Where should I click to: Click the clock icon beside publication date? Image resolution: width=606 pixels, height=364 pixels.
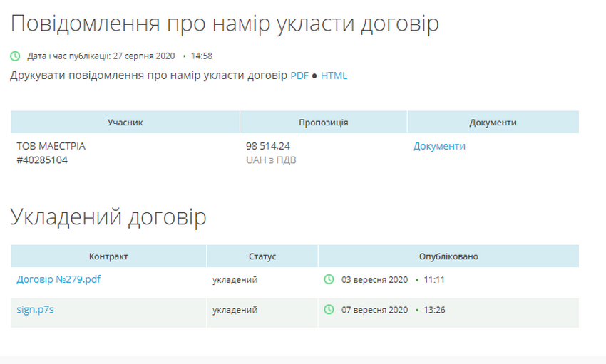pyautogui.click(x=15, y=56)
